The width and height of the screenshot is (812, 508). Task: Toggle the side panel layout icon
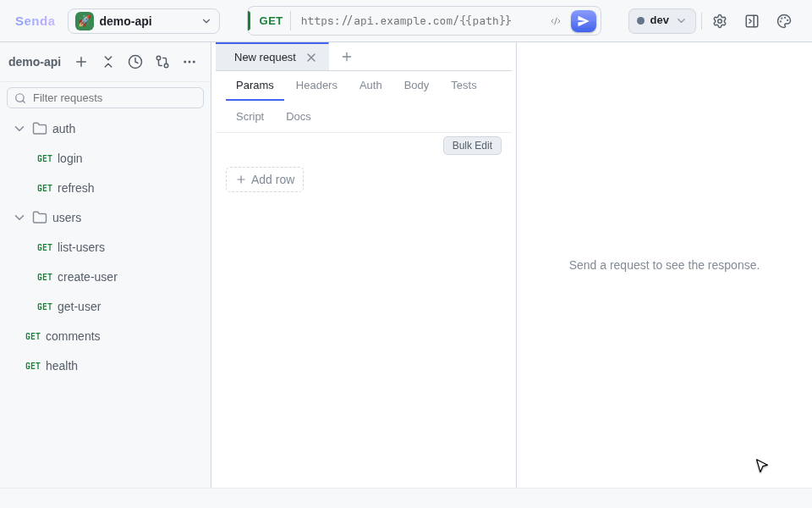pyautogui.click(x=751, y=21)
